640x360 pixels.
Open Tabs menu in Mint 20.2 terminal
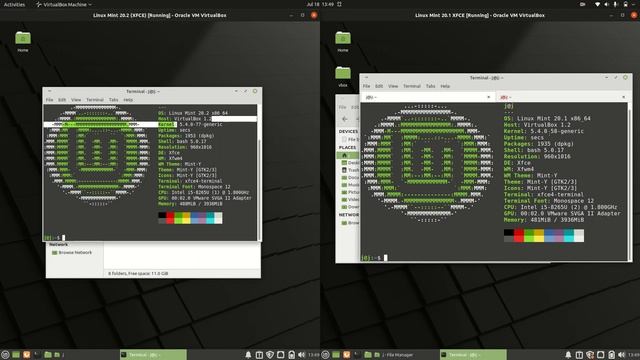tap(113, 100)
